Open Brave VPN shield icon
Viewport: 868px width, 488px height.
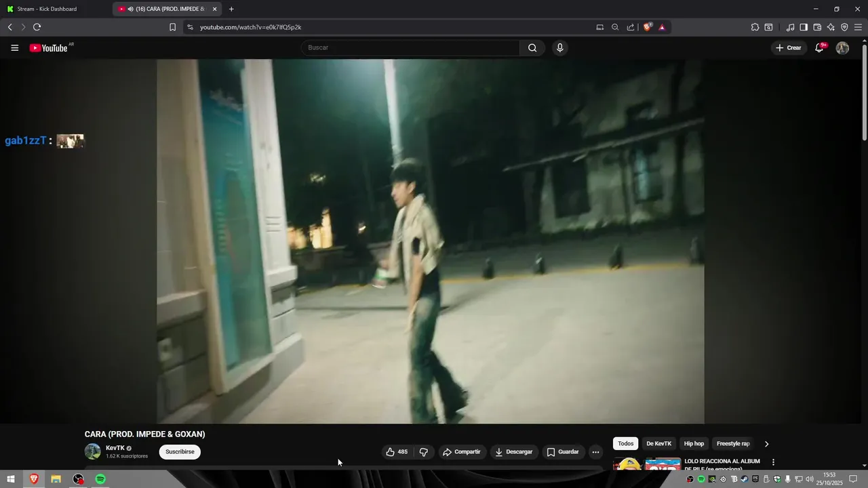pos(844,27)
